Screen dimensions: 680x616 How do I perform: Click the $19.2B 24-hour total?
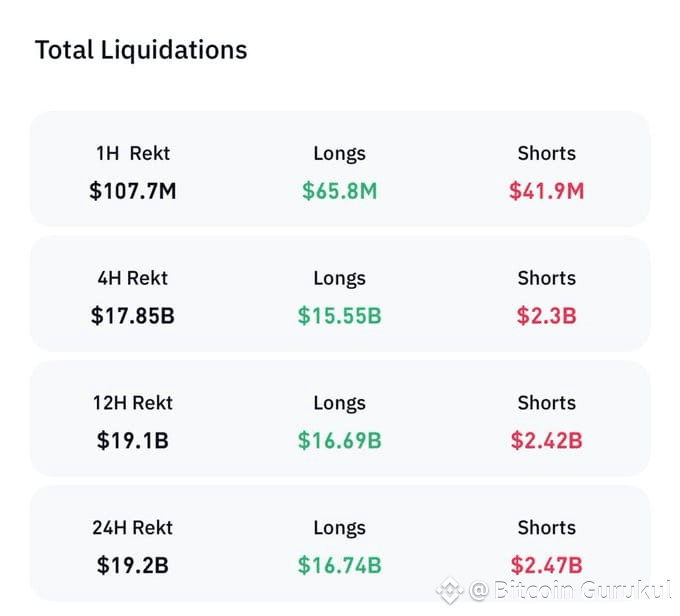[x=133, y=564]
